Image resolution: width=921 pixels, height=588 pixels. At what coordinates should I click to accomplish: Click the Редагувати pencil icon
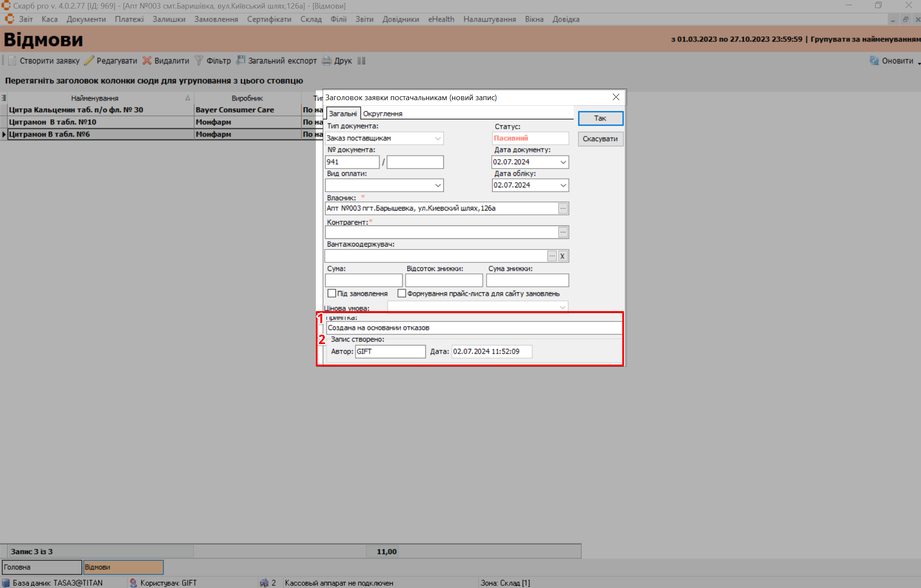click(x=89, y=61)
